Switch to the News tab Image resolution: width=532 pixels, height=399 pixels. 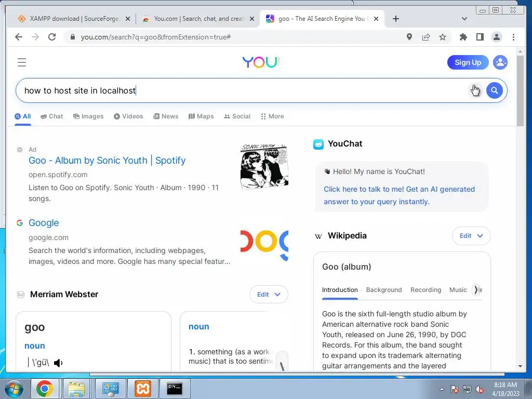click(166, 116)
